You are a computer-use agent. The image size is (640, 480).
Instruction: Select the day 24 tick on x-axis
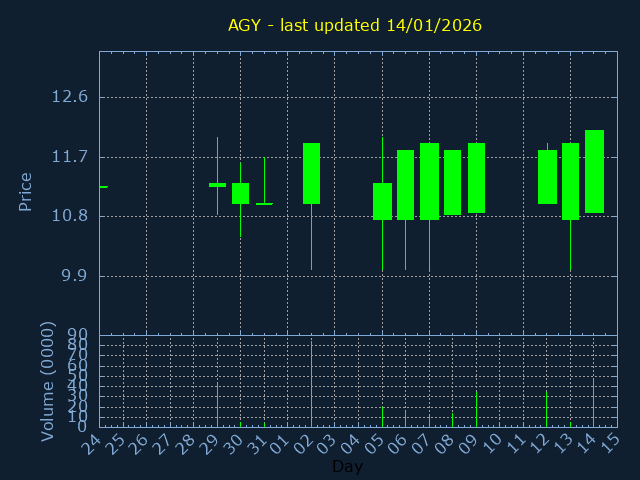[x=93, y=444]
